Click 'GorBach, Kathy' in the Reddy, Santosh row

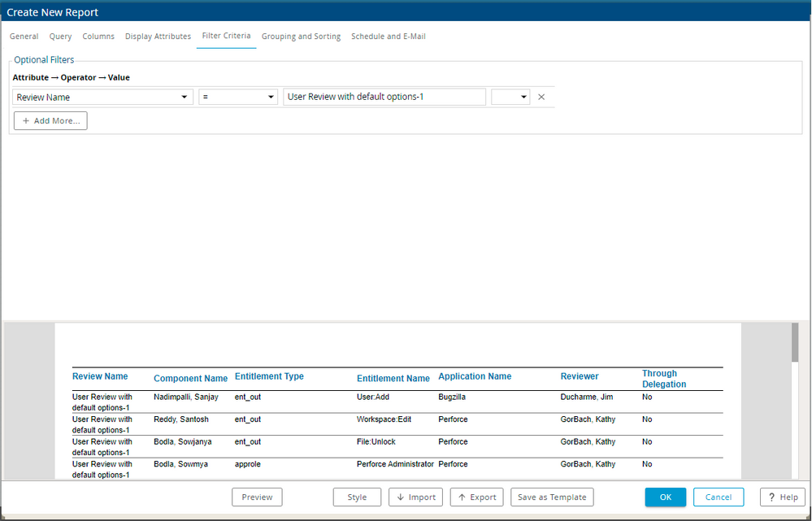click(588, 419)
